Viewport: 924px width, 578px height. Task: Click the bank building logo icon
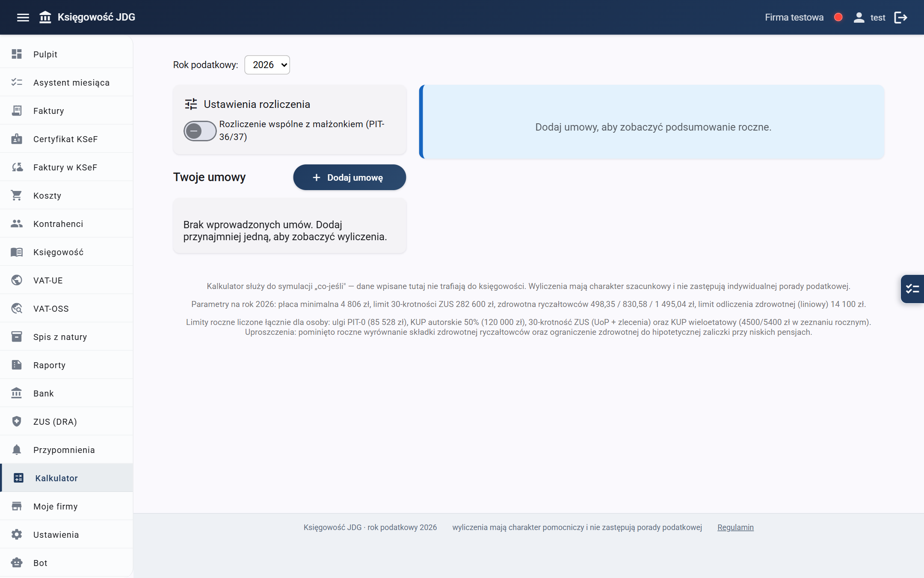click(x=45, y=18)
